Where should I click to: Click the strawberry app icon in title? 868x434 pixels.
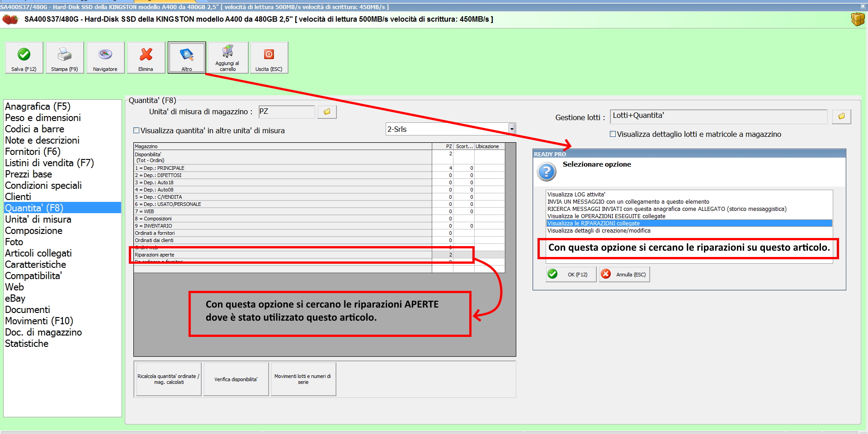coord(10,19)
